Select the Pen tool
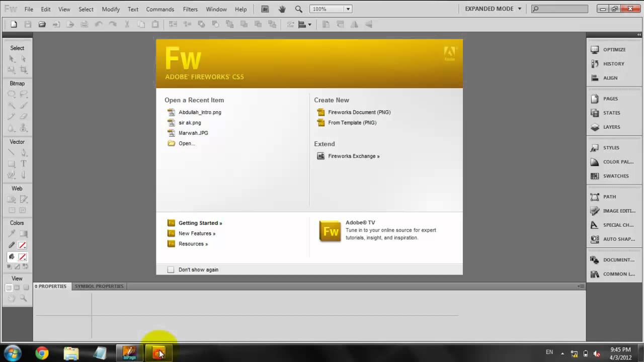The width and height of the screenshot is (644, 362). [x=23, y=152]
